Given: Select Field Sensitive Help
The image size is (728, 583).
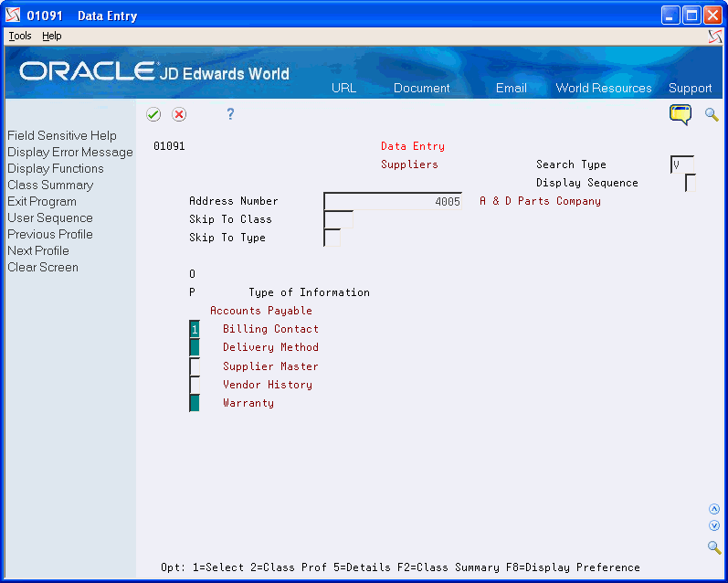Looking at the screenshot, I should click(62, 135).
